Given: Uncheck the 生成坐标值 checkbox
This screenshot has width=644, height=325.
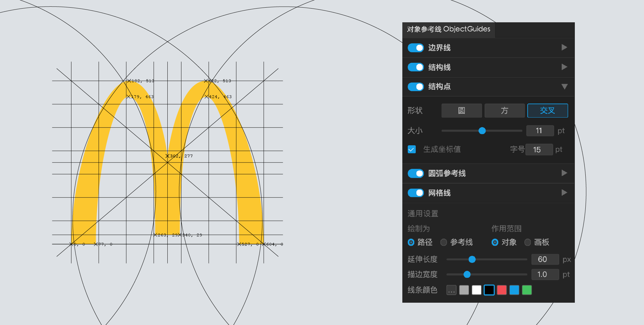Looking at the screenshot, I should [412, 149].
